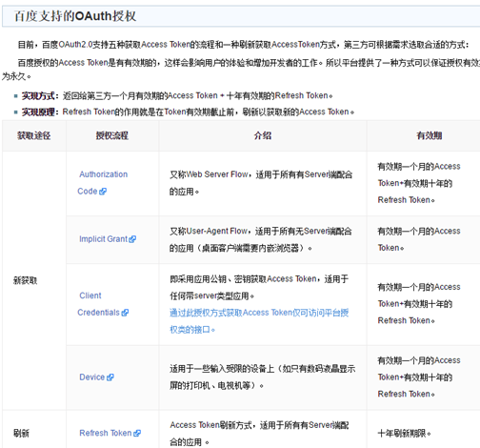Click the heading 百度支持的OAuth授权
Image resolution: width=480 pixels, height=448 pixels.
pyautogui.click(x=75, y=16)
